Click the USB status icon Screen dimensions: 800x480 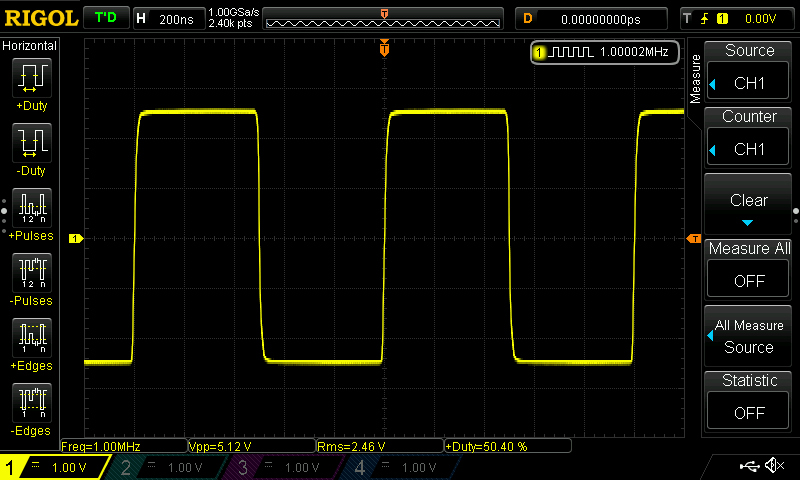pyautogui.click(x=749, y=466)
